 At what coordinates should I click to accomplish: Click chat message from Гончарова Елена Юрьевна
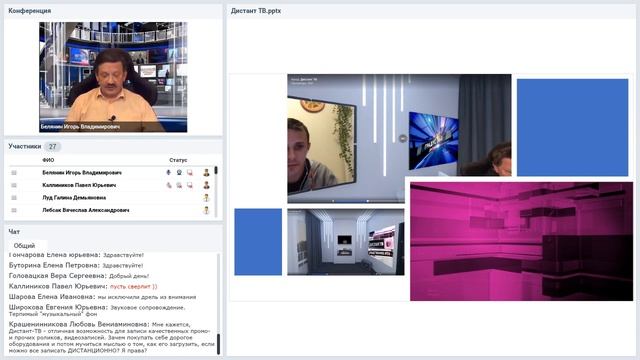pos(76,255)
